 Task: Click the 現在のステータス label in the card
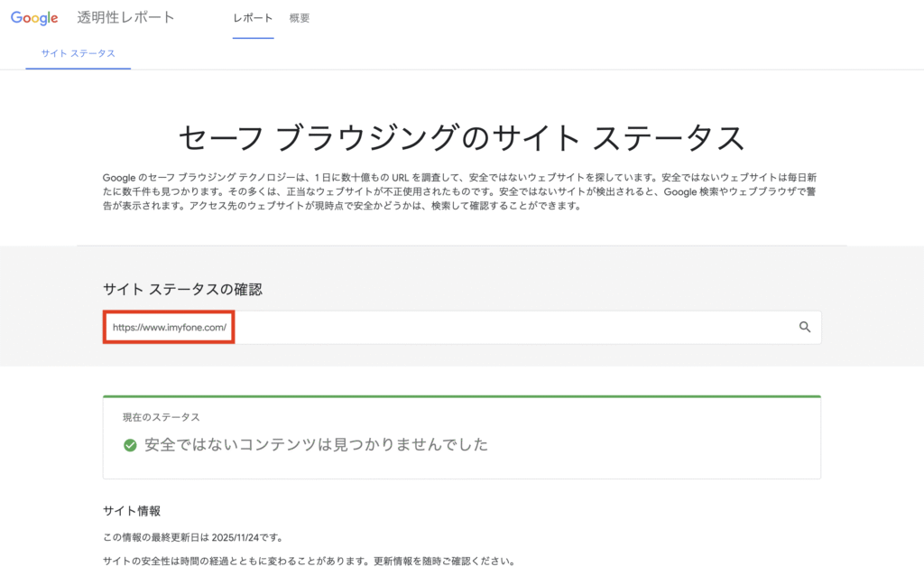pos(162,417)
